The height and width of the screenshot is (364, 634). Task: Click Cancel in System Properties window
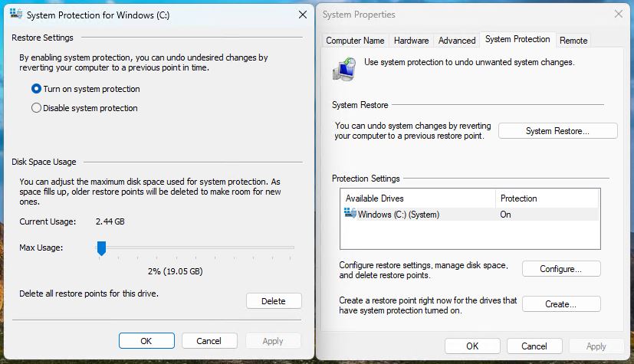coord(534,346)
